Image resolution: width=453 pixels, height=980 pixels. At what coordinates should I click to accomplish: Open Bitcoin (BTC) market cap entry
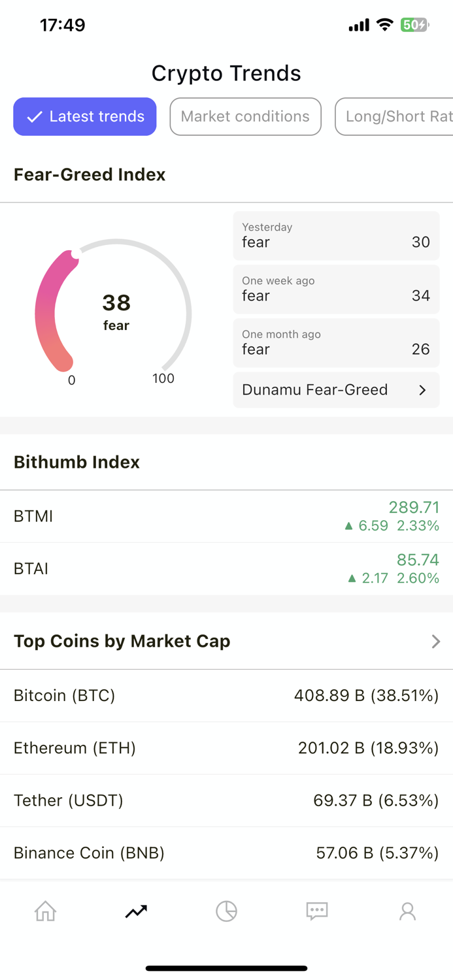click(x=226, y=695)
